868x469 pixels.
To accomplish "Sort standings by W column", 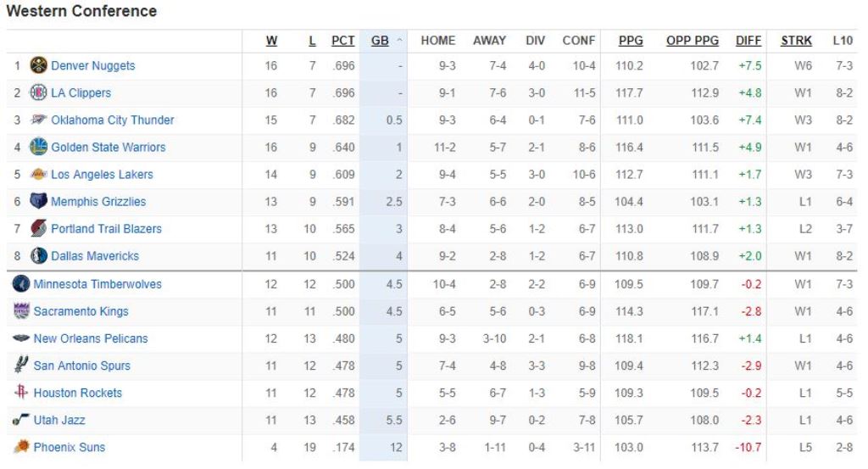I will pyautogui.click(x=271, y=40).
